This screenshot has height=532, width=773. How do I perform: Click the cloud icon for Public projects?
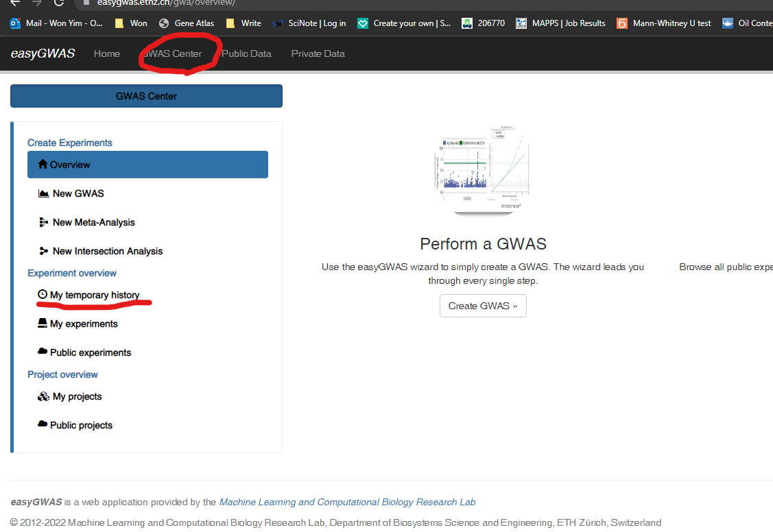pos(43,425)
